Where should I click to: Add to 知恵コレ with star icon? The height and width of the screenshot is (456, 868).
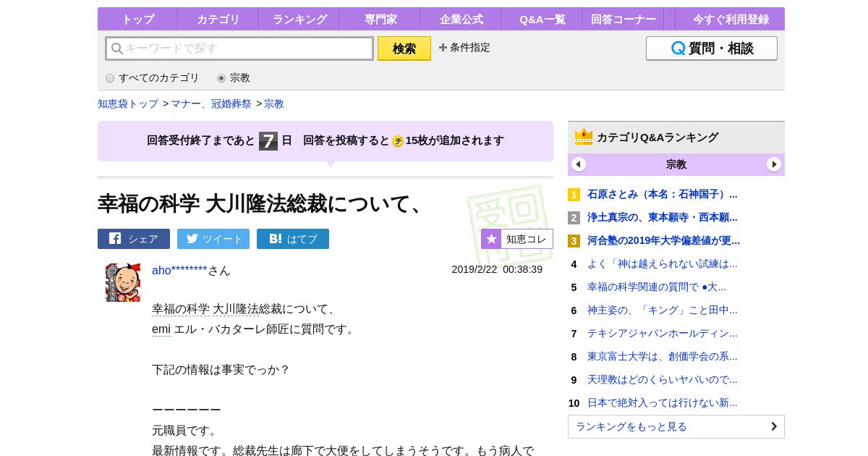517,239
